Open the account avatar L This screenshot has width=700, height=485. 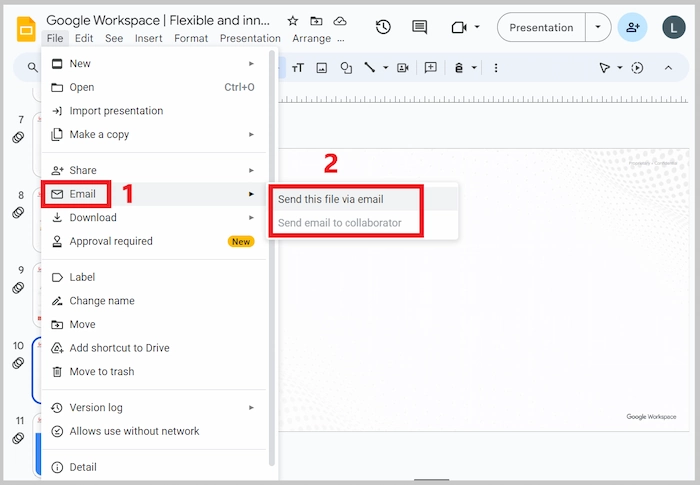673,27
